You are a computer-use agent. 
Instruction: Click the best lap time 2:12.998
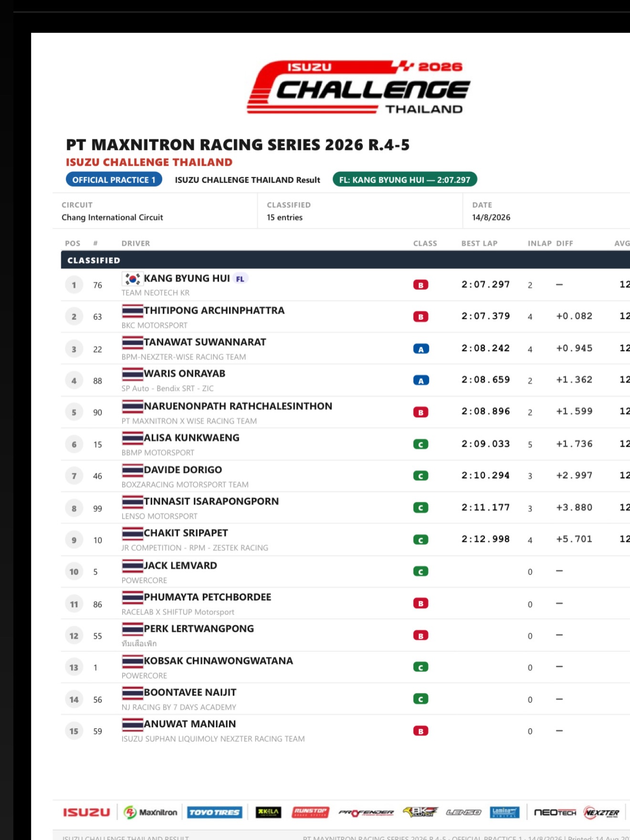coord(485,539)
